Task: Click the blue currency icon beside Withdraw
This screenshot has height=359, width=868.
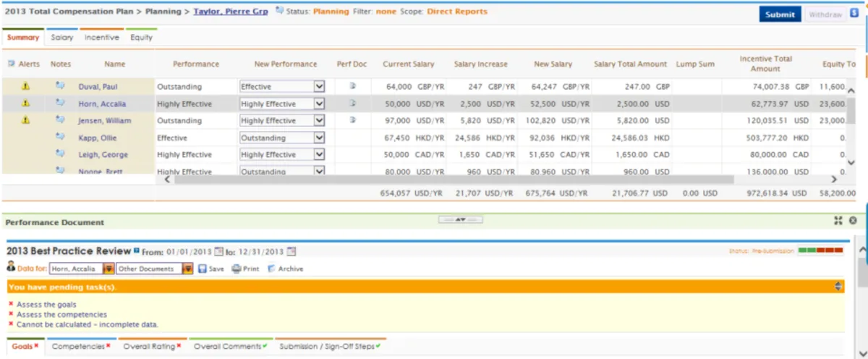Action: [x=854, y=13]
